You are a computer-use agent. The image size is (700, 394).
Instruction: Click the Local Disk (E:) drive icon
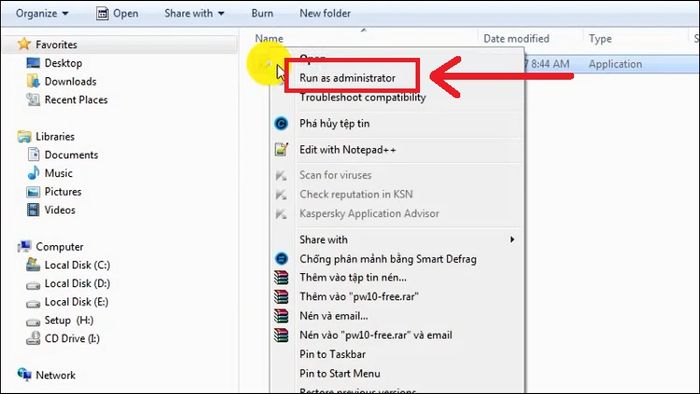pos(33,303)
